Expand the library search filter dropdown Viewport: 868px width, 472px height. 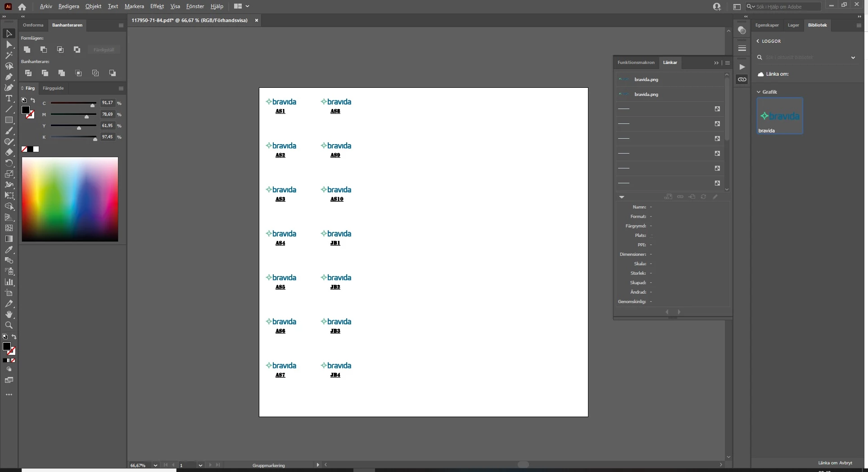click(x=853, y=58)
